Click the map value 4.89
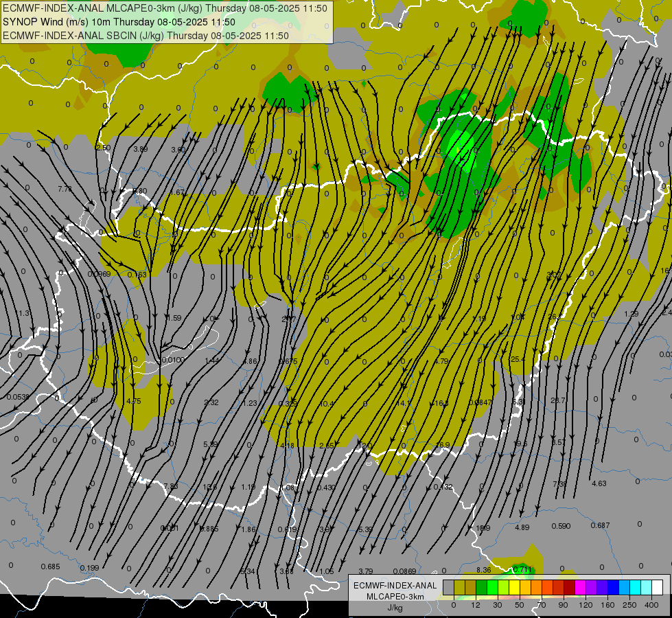 [x=522, y=527]
